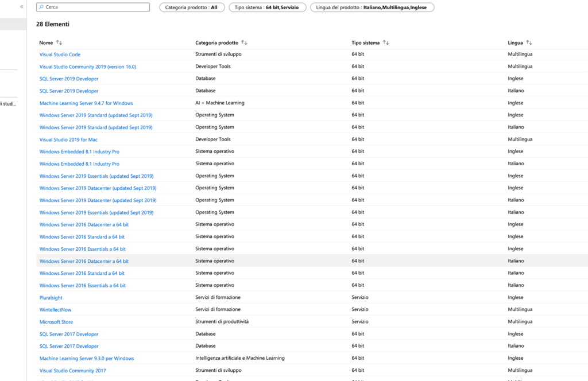Open SQL Server 2017 Developer Italiano entry
The height and width of the screenshot is (381, 588).
pos(69,346)
